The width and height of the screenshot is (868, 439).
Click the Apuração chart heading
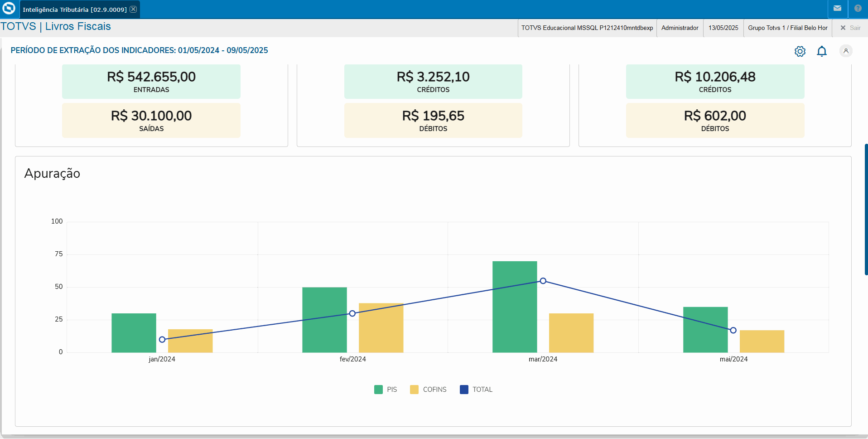(x=52, y=174)
